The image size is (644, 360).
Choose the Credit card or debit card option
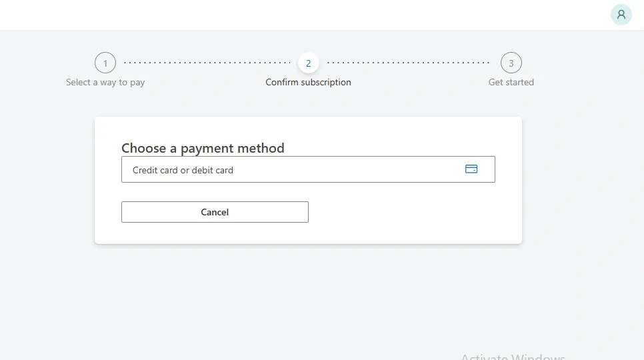[x=308, y=169]
